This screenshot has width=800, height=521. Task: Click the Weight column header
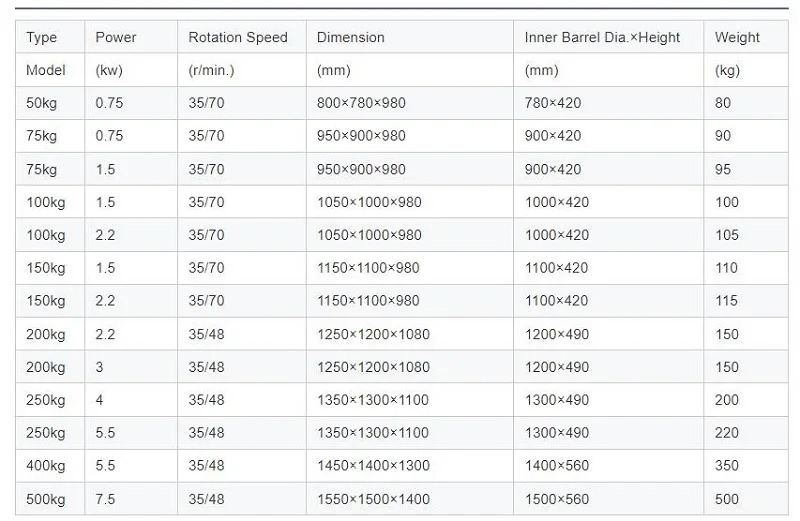pos(737,38)
